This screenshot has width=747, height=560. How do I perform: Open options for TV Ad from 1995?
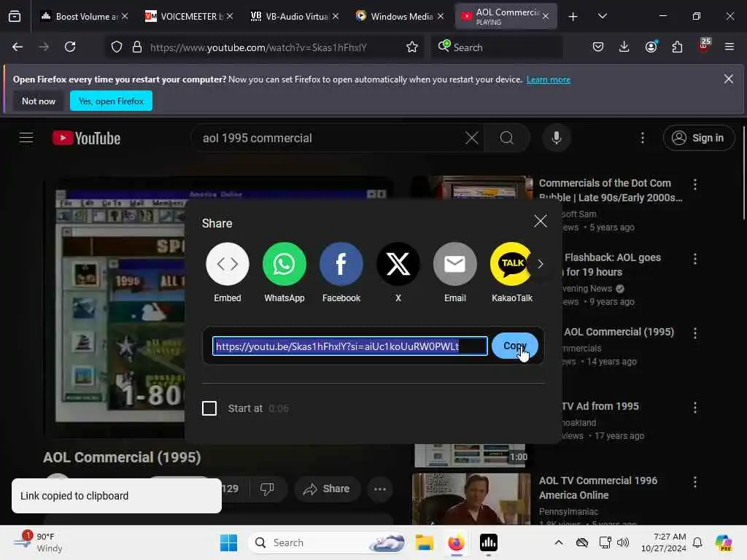(695, 407)
